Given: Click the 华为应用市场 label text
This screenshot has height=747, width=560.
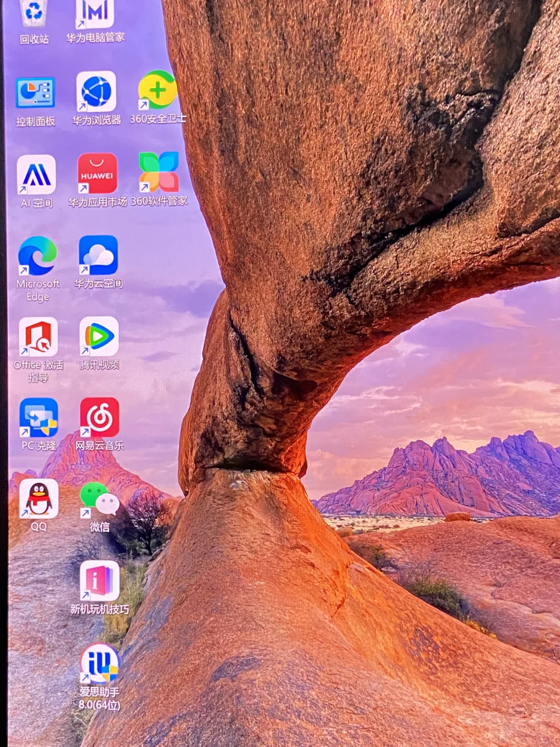Looking at the screenshot, I should point(97,202).
